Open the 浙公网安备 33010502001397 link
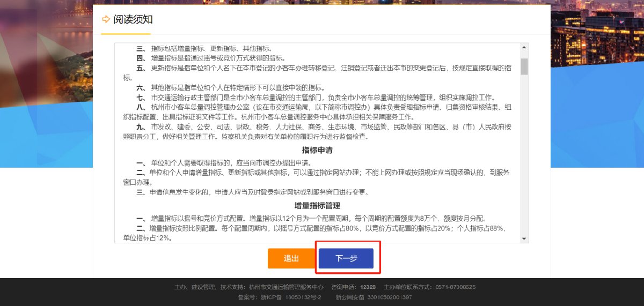Screen dimensions: 644x306 (x=374, y=297)
